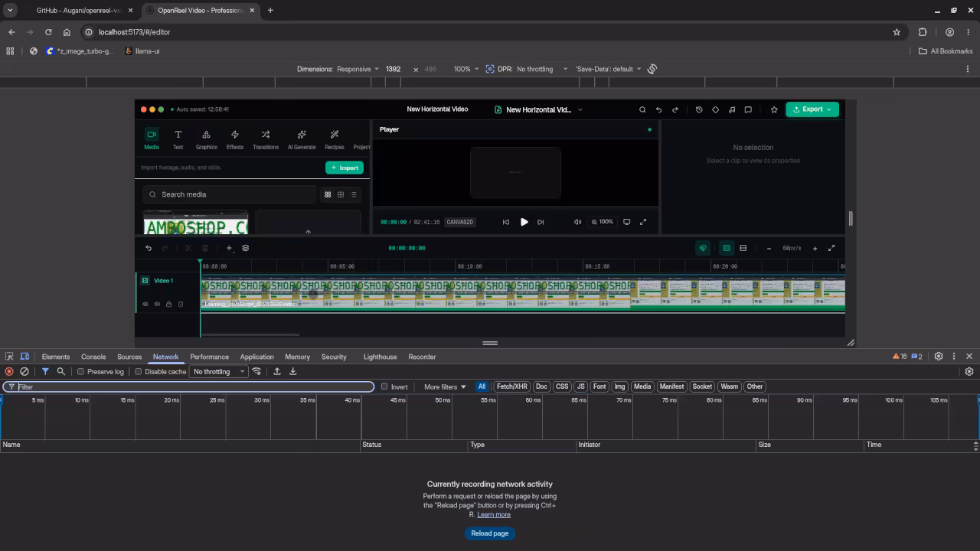Open the Dimensions Responsive dropdown
Image resolution: width=980 pixels, height=551 pixels.
(x=358, y=69)
